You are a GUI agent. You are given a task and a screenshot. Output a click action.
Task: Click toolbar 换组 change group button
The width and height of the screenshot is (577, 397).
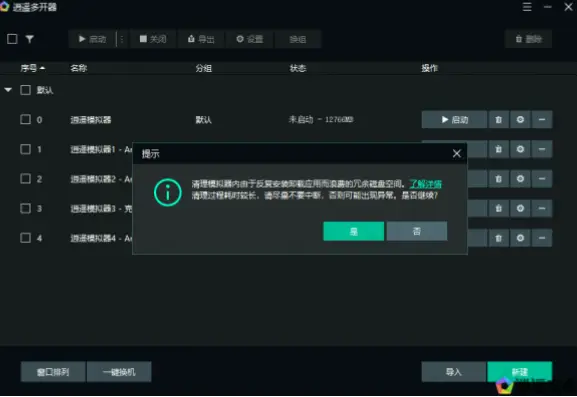coord(298,39)
